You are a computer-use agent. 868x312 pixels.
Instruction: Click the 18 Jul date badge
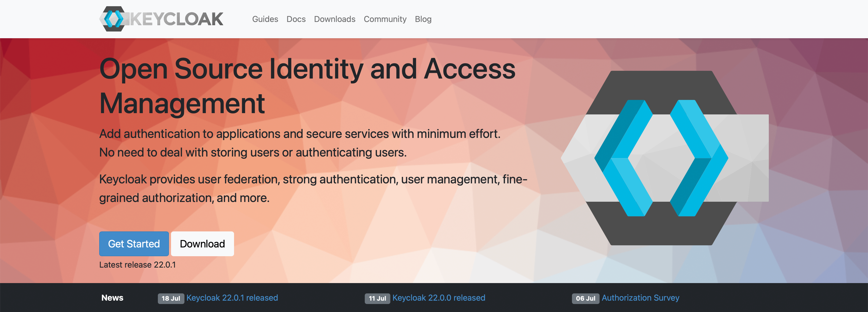coord(171,299)
